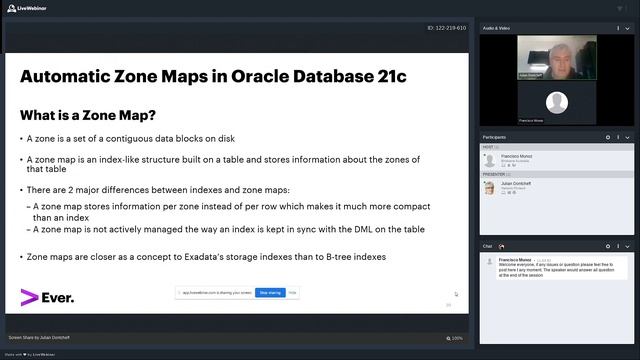Click the HOST section header in participants
The image size is (640, 360).
pyautogui.click(x=557, y=147)
